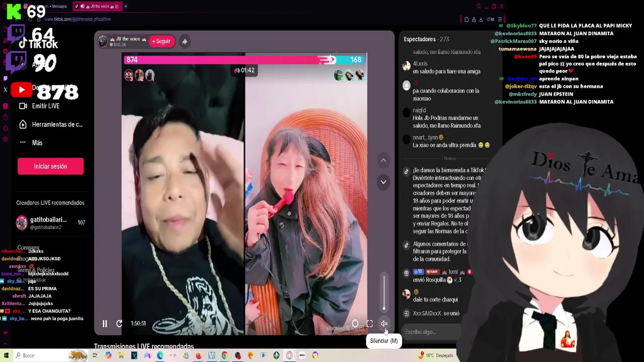Click the dale tu corte charqui comment
Viewport: 644px width, 362px height.
pyautogui.click(x=435, y=300)
